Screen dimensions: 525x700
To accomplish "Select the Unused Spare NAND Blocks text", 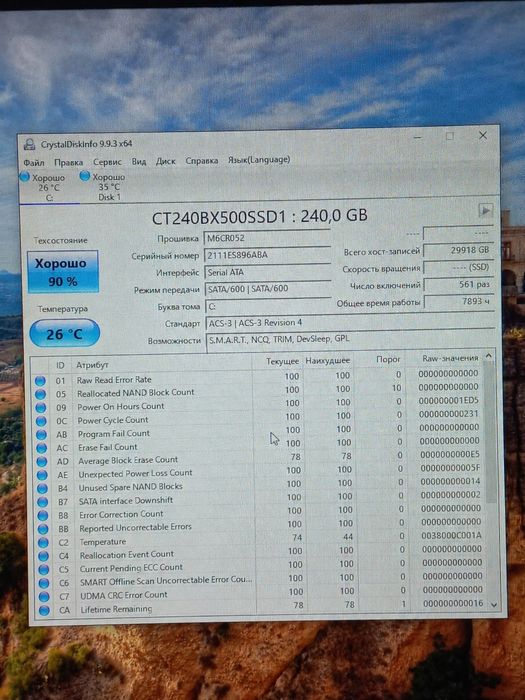I will (x=130, y=487).
